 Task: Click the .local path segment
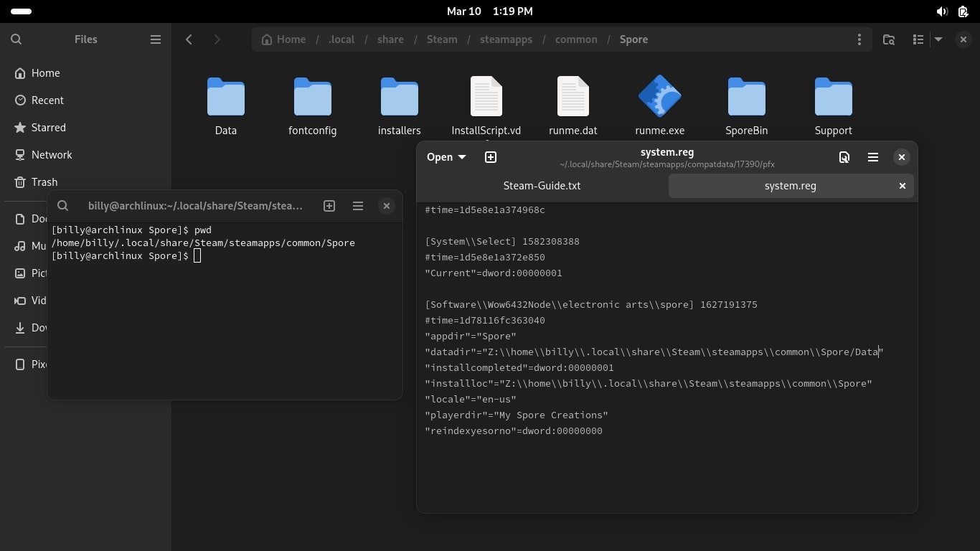[x=341, y=39]
